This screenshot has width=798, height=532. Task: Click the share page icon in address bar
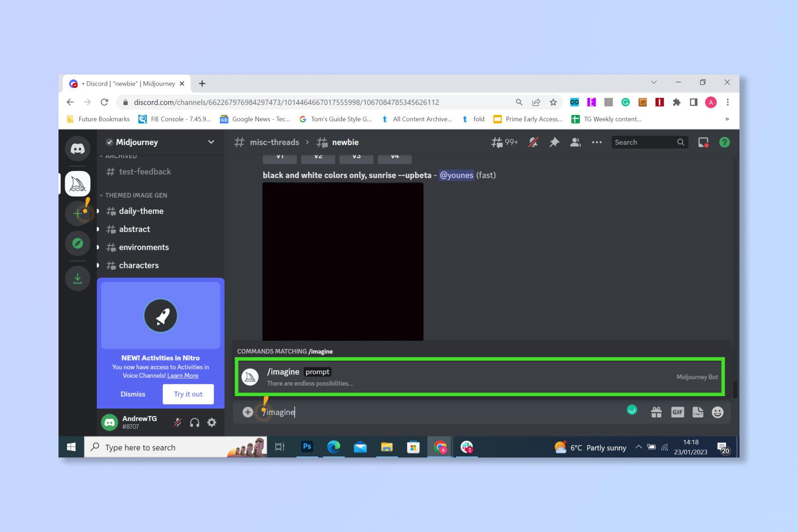[536, 102]
